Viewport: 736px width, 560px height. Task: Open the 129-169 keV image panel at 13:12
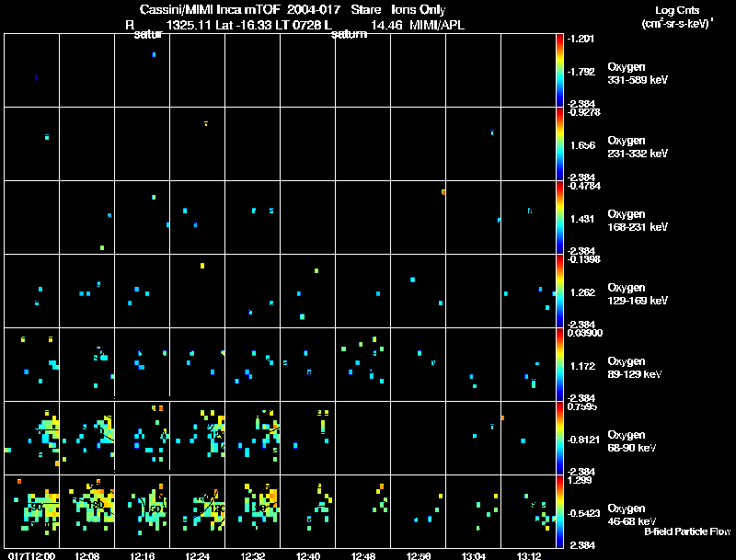pos(529,291)
